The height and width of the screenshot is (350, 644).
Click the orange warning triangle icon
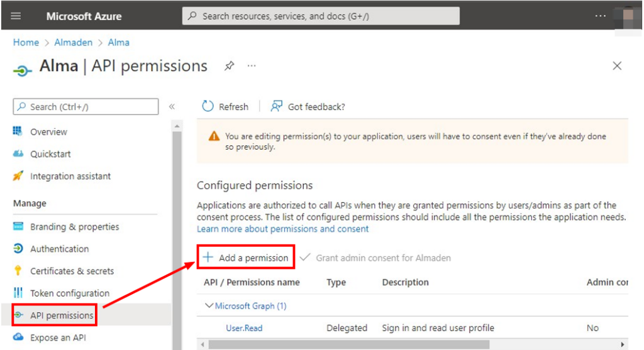tap(214, 136)
